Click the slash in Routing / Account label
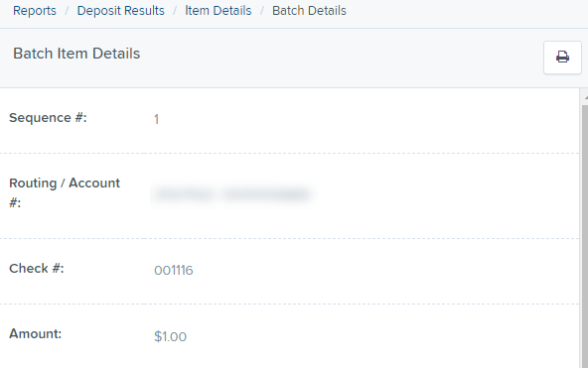Screen dimensions: 588x368 tap(63, 184)
